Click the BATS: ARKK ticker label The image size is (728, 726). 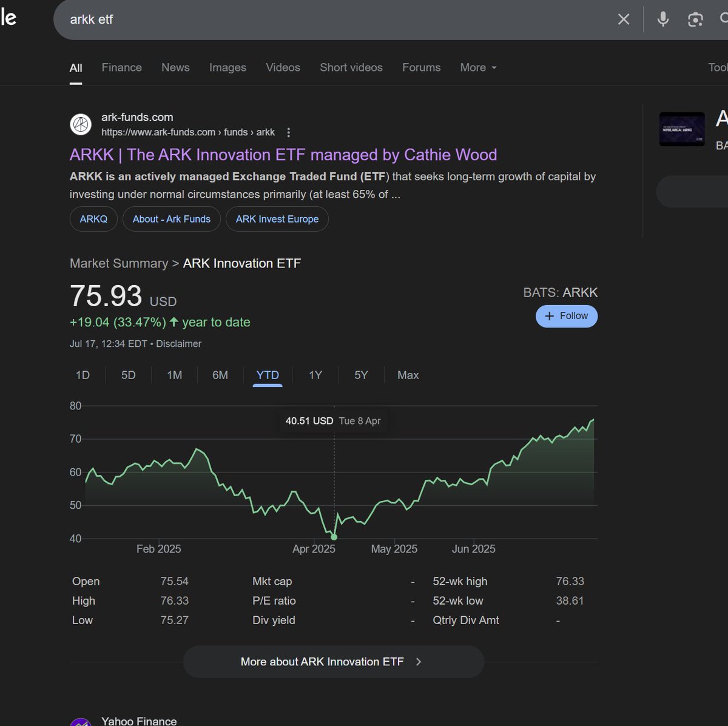tap(561, 292)
